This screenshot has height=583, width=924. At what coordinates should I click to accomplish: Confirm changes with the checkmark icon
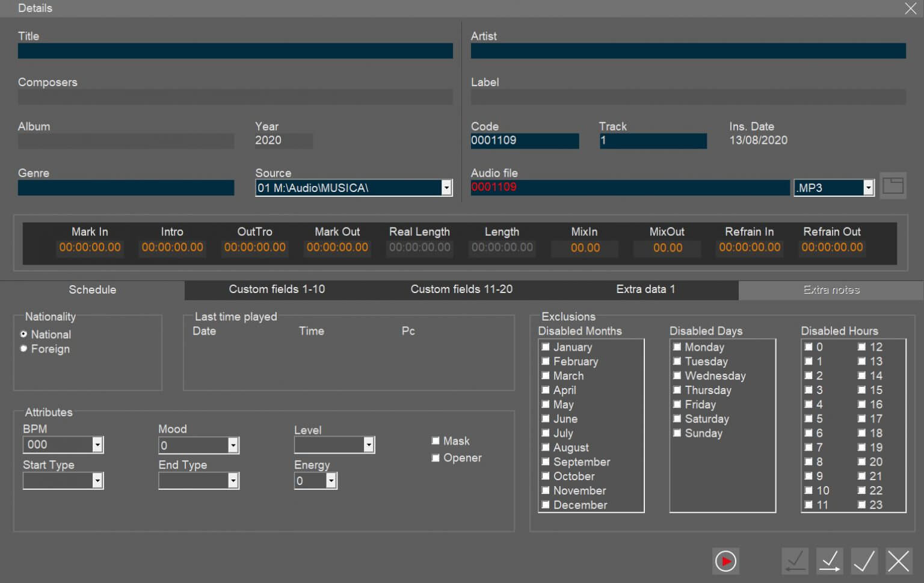click(x=864, y=561)
